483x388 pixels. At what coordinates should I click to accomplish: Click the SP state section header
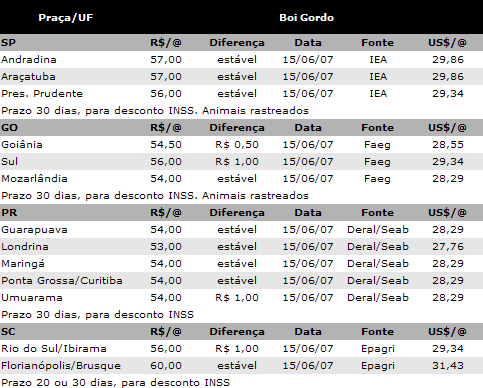coord(241,43)
